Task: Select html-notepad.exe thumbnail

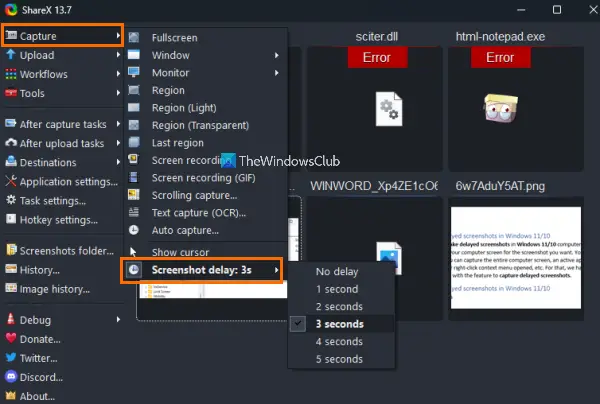Action: (516, 109)
